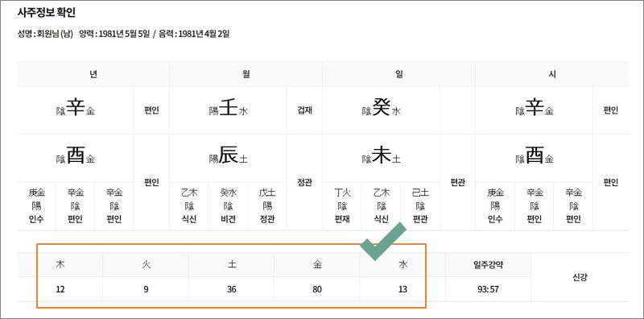Select the 丁火 편재 hidden stem cell

coord(342,206)
